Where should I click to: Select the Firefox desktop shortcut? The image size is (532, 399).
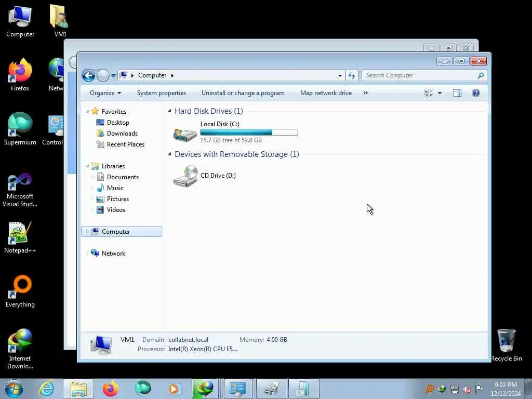pos(20,75)
